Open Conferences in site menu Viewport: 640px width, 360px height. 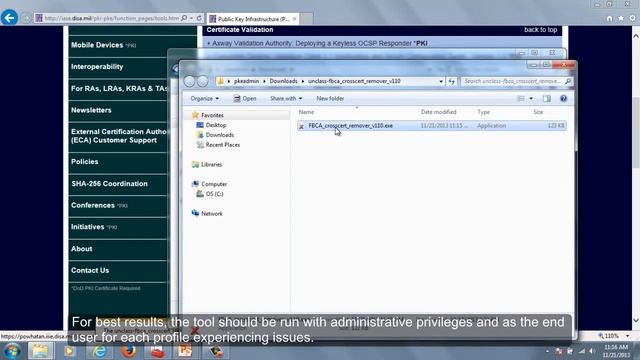pyautogui.click(x=93, y=205)
